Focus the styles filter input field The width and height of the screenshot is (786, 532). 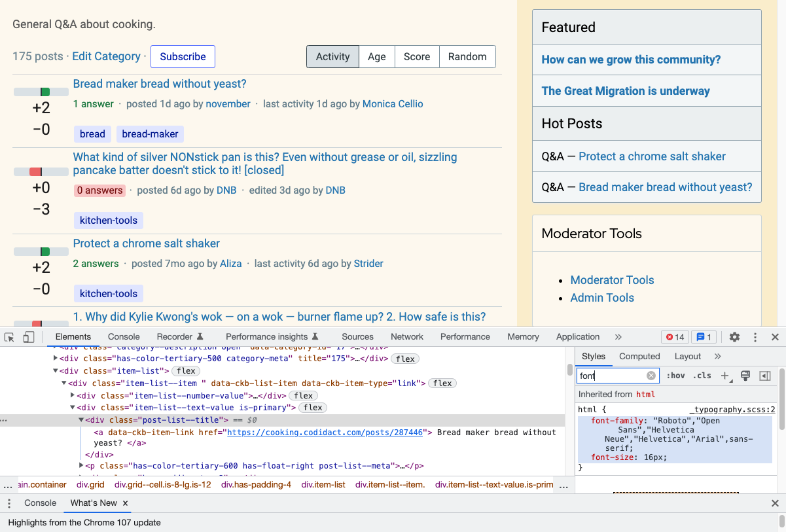[612, 376]
